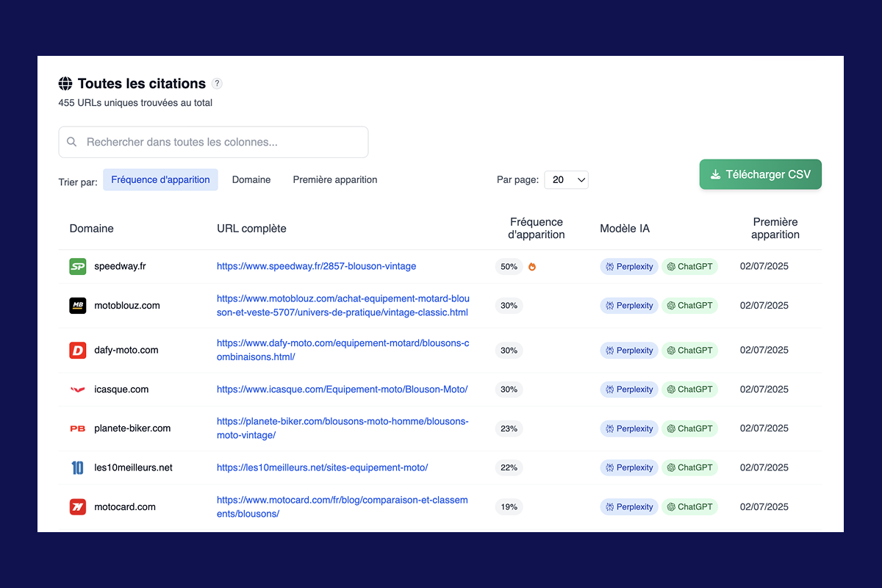Sort citations by Domaine

pyautogui.click(x=251, y=180)
